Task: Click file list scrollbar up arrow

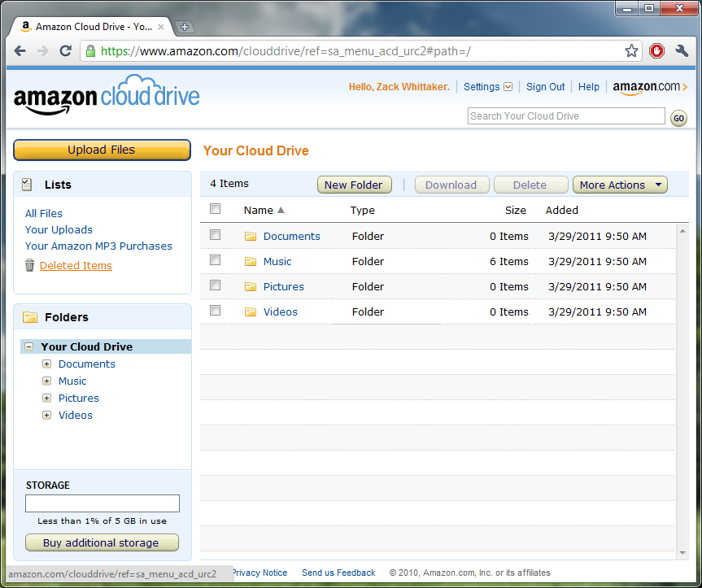Action: tap(682, 231)
